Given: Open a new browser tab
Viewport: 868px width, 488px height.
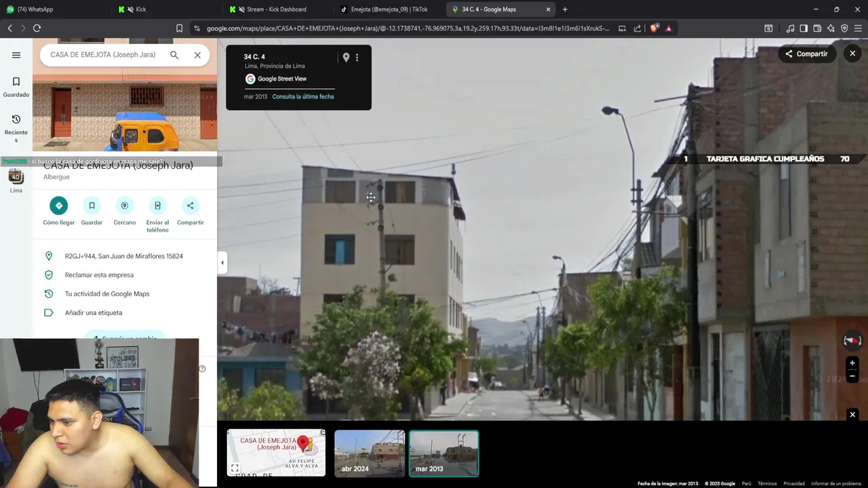Looking at the screenshot, I should (565, 9).
